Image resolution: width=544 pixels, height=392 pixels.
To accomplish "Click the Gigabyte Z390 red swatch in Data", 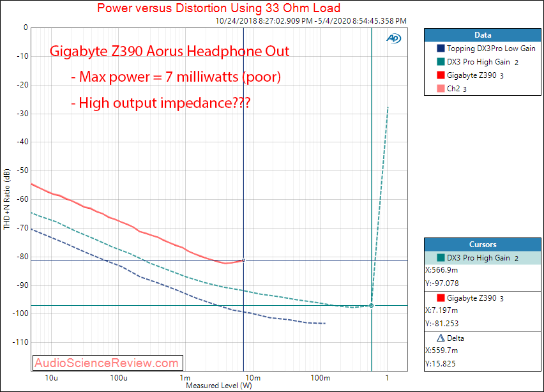I will [x=441, y=75].
